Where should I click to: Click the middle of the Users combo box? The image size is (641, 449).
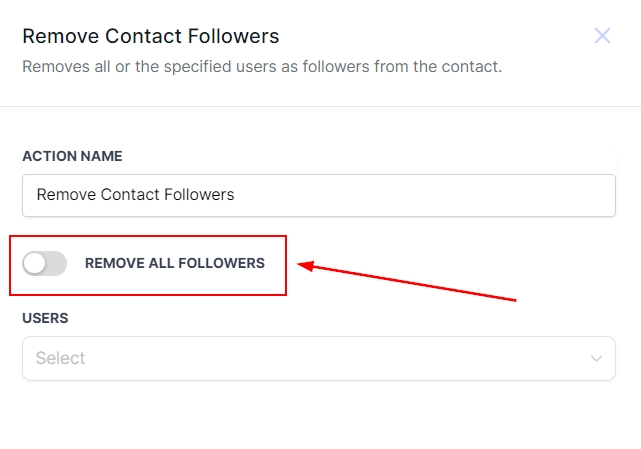pos(318,358)
